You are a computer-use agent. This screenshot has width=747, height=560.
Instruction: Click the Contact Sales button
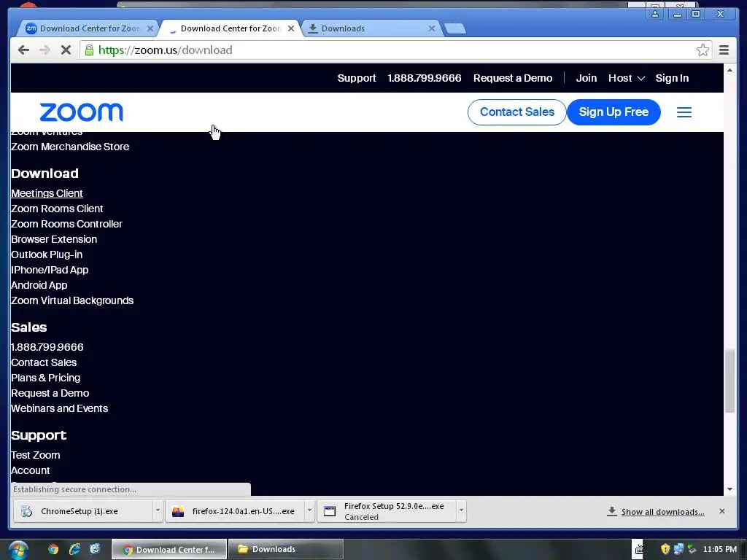point(517,112)
